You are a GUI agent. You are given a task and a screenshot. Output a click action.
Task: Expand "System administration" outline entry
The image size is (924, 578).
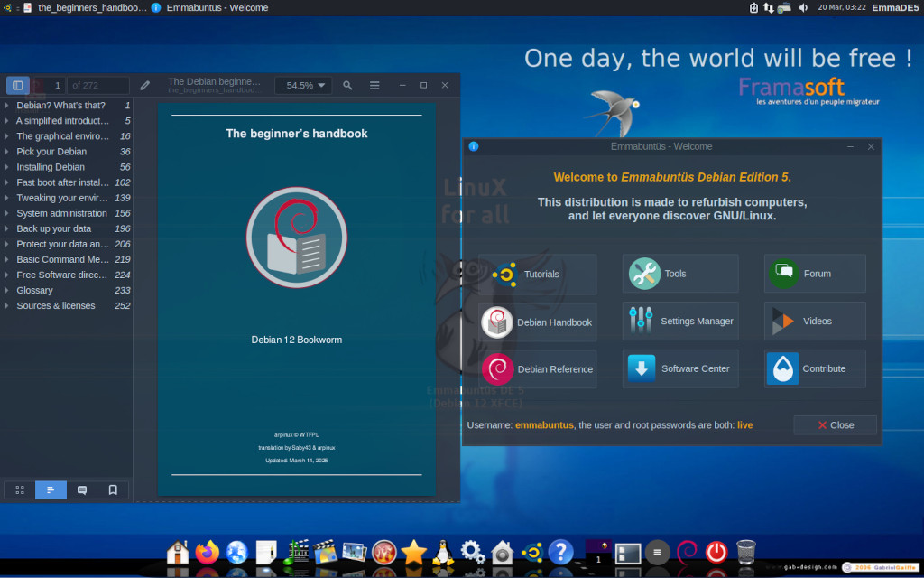coord(6,213)
